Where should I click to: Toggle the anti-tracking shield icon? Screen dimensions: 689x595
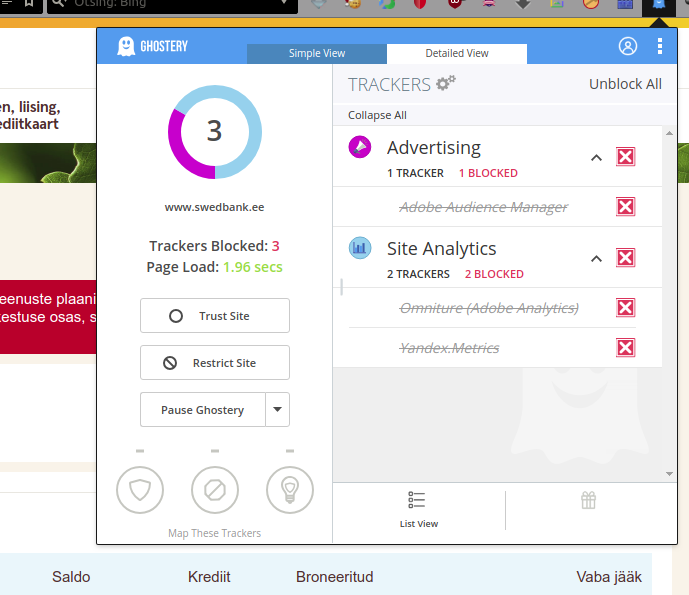[x=140, y=490]
